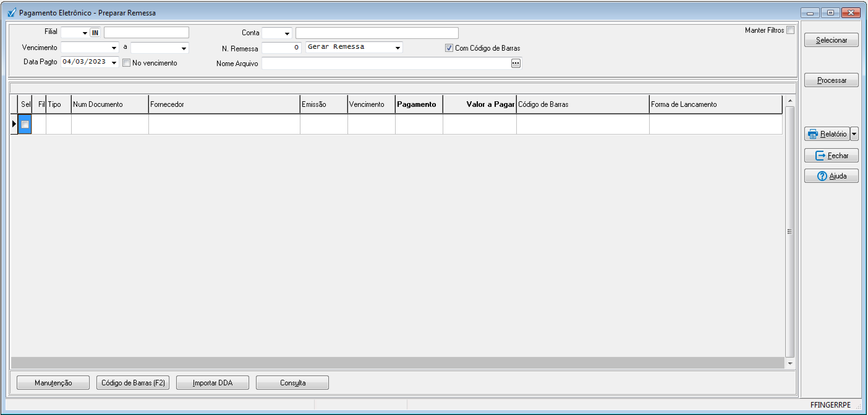Click the IN filter button beside Filial
The height and width of the screenshot is (415, 868).
[95, 33]
